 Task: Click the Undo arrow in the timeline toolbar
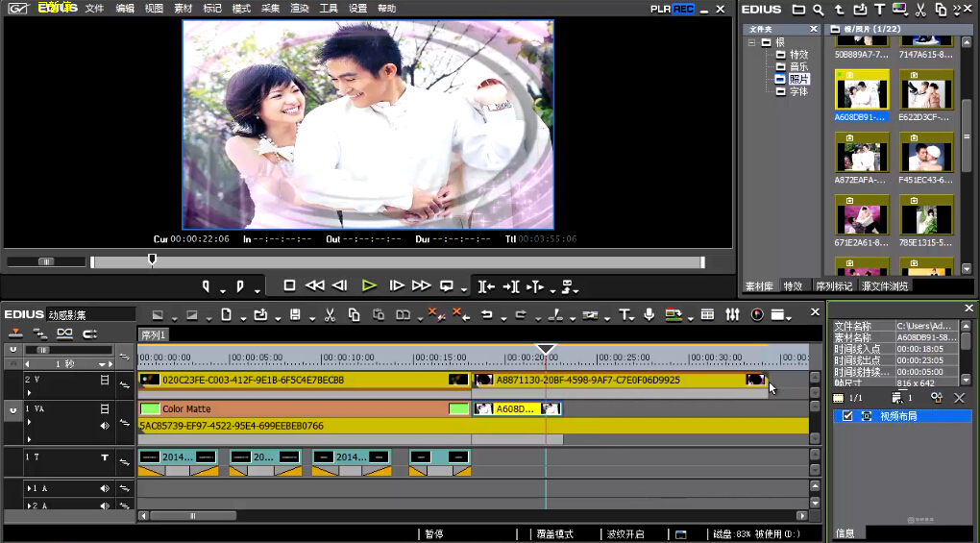487,314
